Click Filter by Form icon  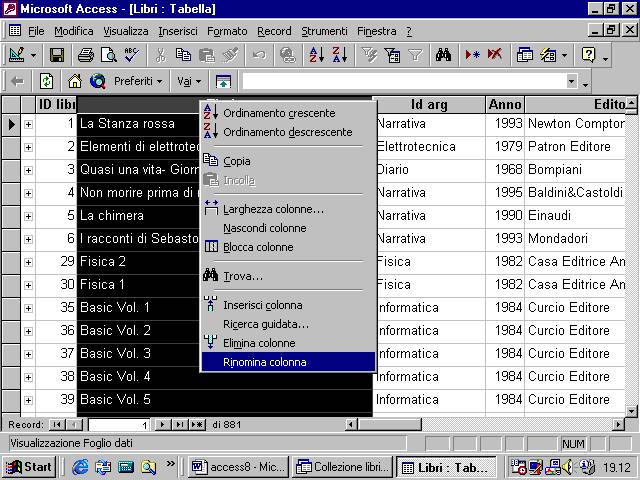pos(392,55)
